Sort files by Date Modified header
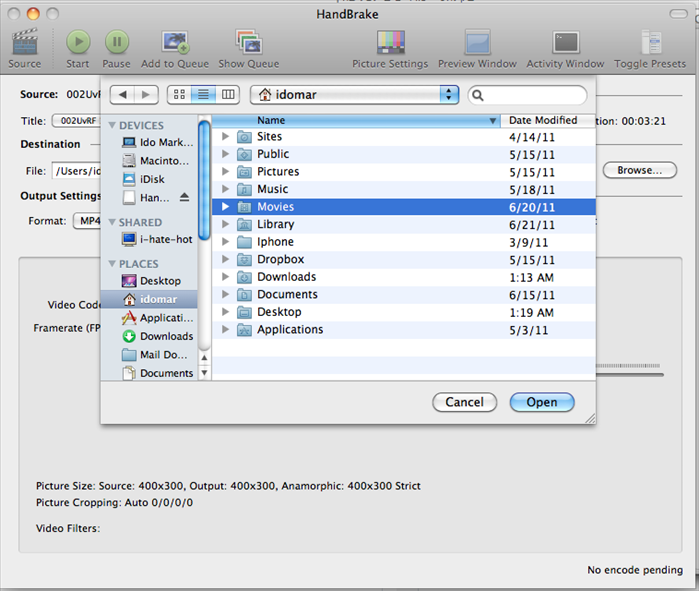Screen dimensions: 699x591 coord(548,120)
